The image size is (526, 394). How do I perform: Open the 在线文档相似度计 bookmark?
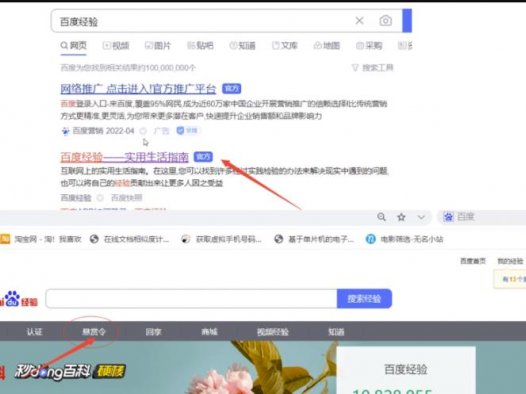click(x=130, y=239)
